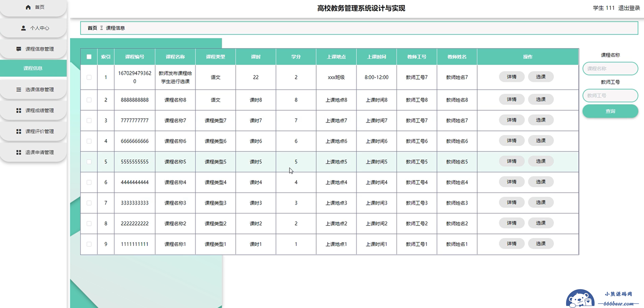Check the checkbox for course 8888888888
The image size is (644, 308).
click(89, 100)
